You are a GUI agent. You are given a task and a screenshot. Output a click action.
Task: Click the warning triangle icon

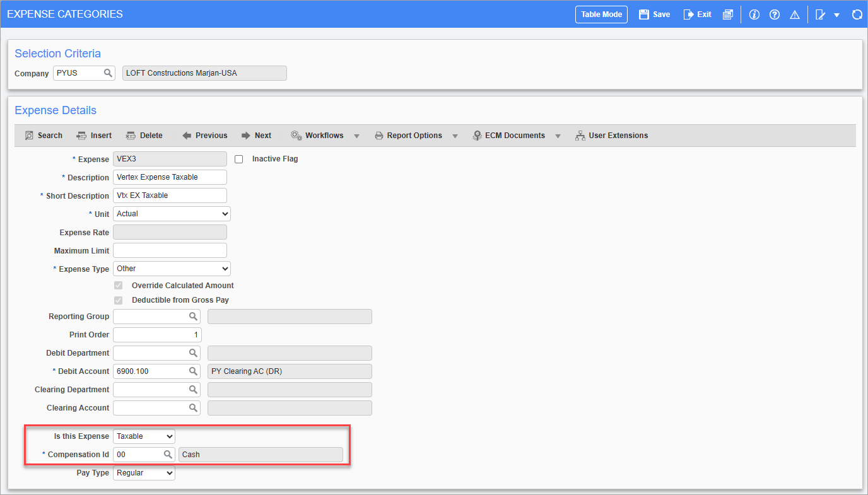coord(795,15)
